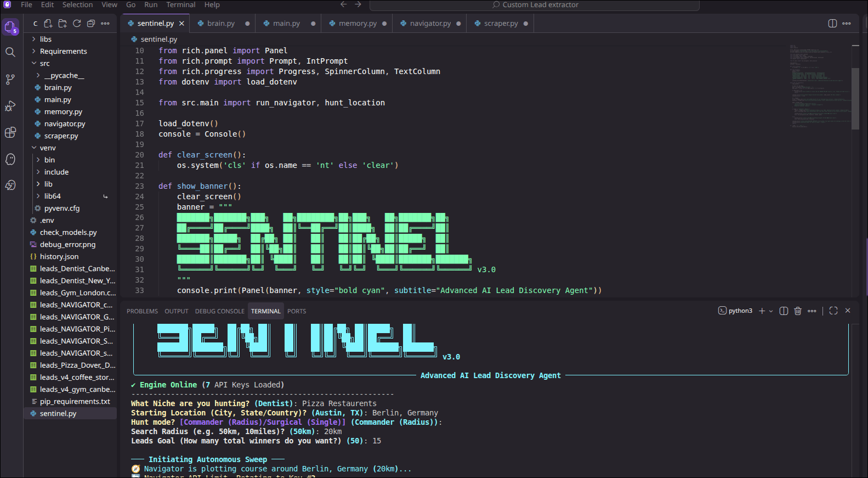Split the terminal panel

click(784, 311)
